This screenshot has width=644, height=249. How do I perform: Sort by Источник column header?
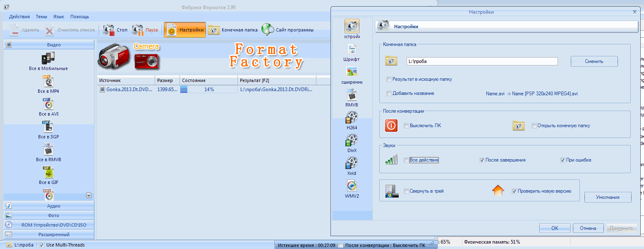126,80
